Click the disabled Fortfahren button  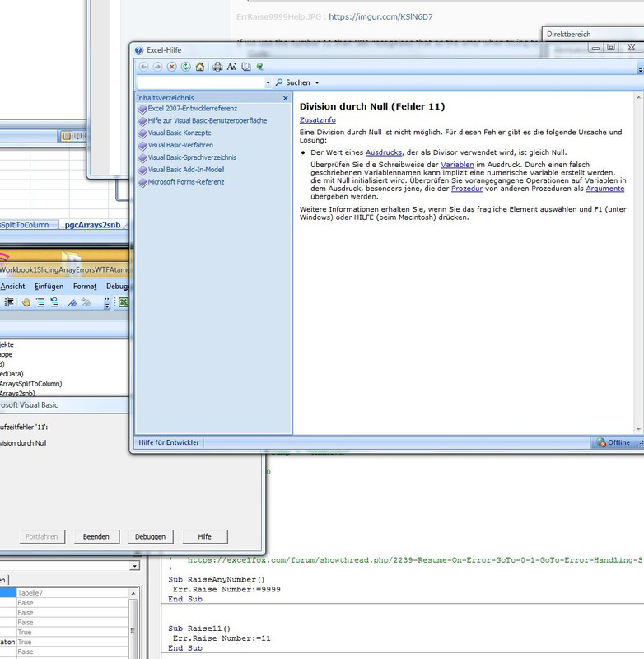(x=42, y=537)
